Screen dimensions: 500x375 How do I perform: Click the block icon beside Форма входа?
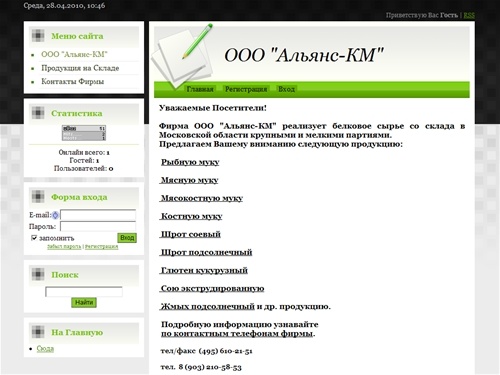(38, 197)
